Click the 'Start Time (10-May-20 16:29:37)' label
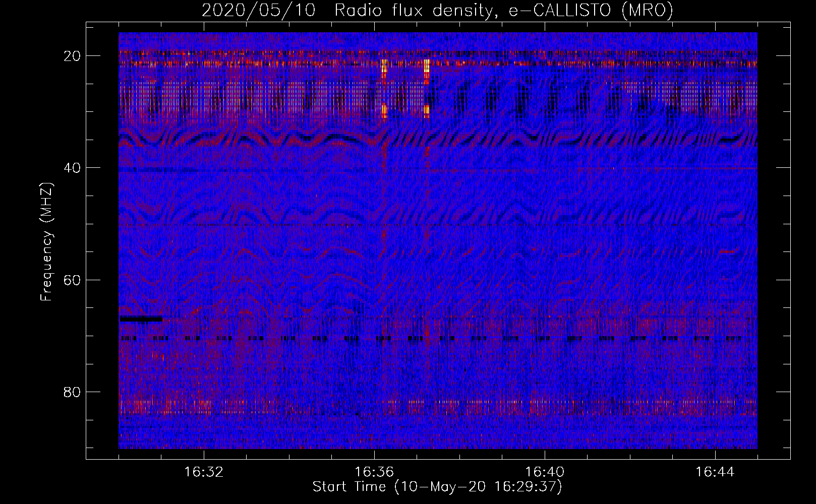 point(437,487)
